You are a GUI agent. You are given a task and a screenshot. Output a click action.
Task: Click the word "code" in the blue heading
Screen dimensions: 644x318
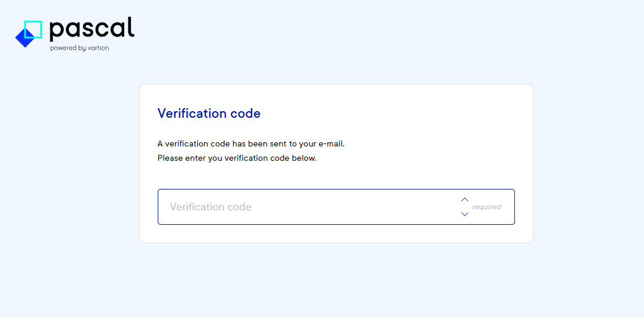click(246, 114)
